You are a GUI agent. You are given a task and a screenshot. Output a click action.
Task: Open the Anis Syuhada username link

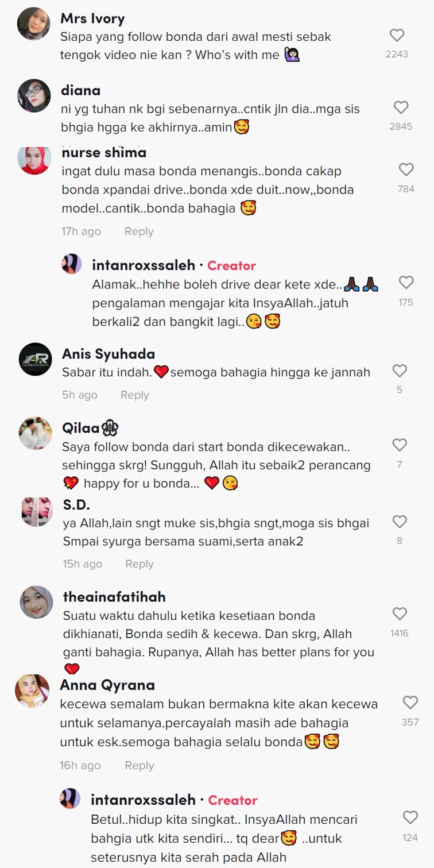(x=108, y=354)
